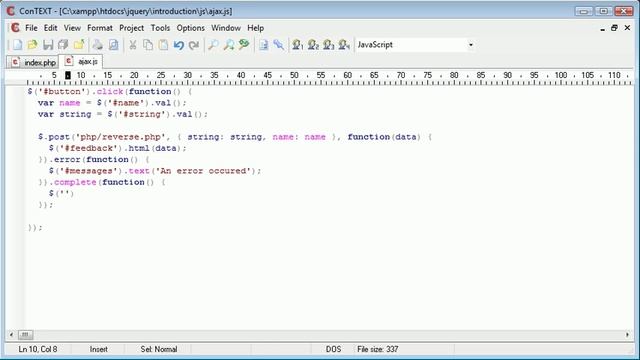Click the 'Sel: Normal' status entry
Screen dimensions: 640x360
point(159,349)
